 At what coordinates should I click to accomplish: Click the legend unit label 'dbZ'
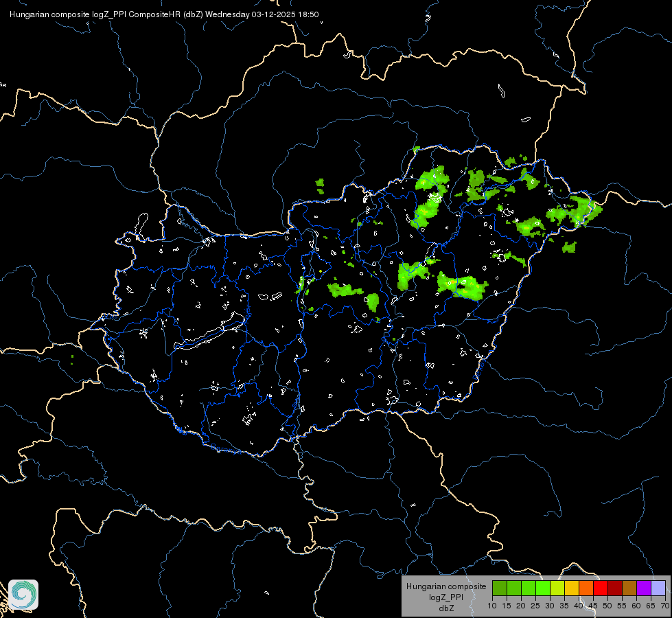click(x=446, y=608)
